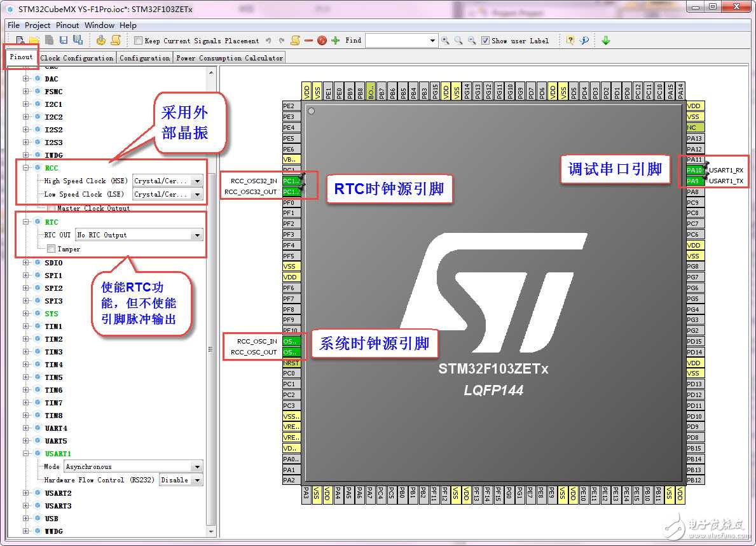Click the yellow help question icon

[570, 41]
